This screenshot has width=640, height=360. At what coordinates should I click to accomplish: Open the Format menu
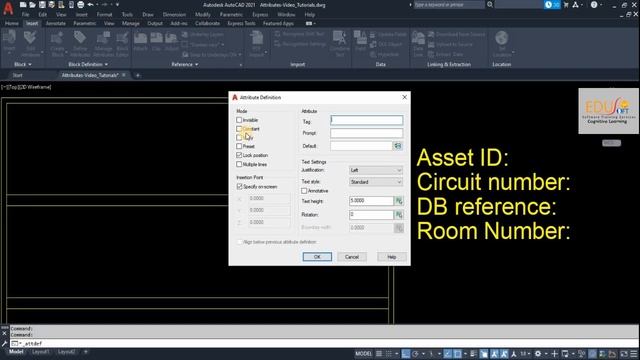tap(104, 14)
